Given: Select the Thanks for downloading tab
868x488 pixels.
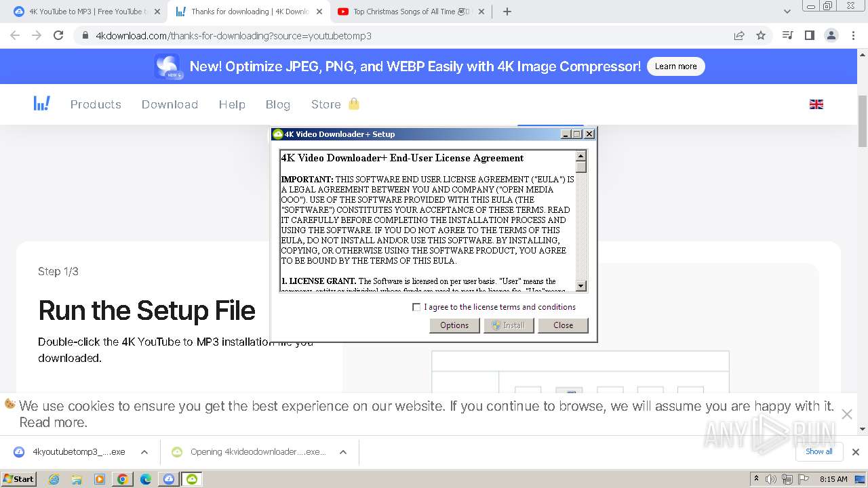Looking at the screenshot, I should [x=249, y=12].
